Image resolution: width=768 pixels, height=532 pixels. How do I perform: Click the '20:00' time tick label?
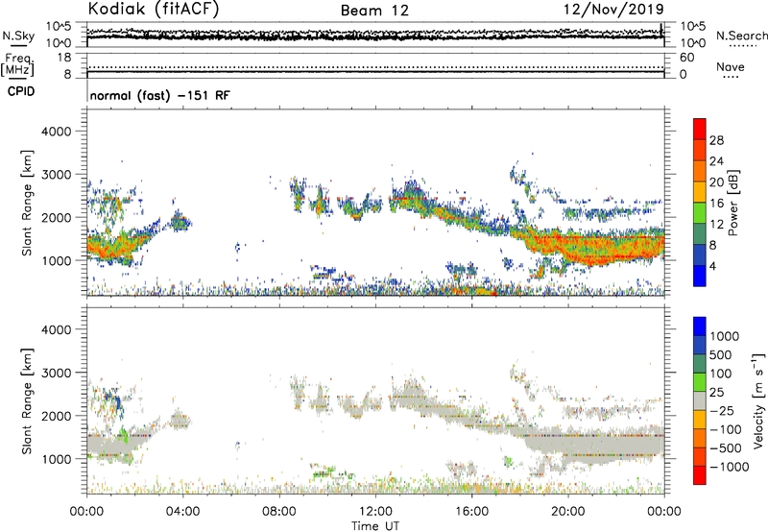coord(568,512)
